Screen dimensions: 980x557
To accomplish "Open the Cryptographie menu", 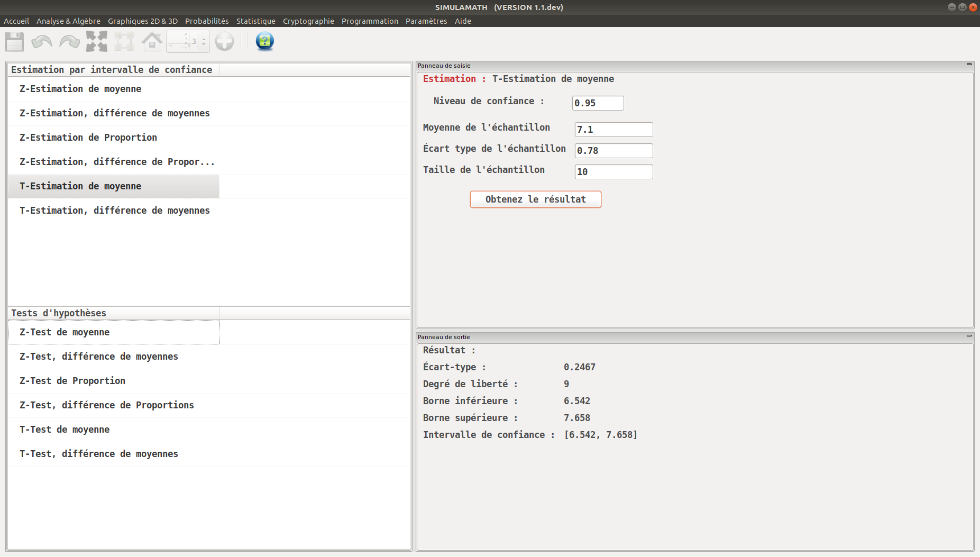I will click(x=308, y=21).
